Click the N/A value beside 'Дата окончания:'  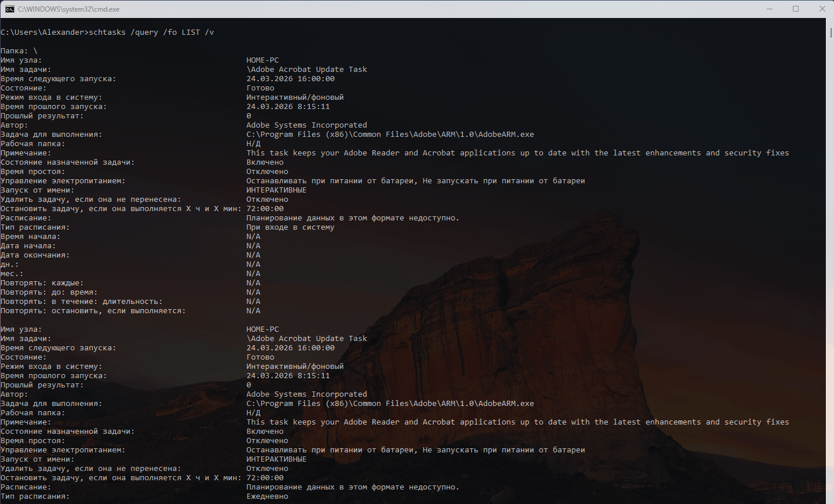253,255
